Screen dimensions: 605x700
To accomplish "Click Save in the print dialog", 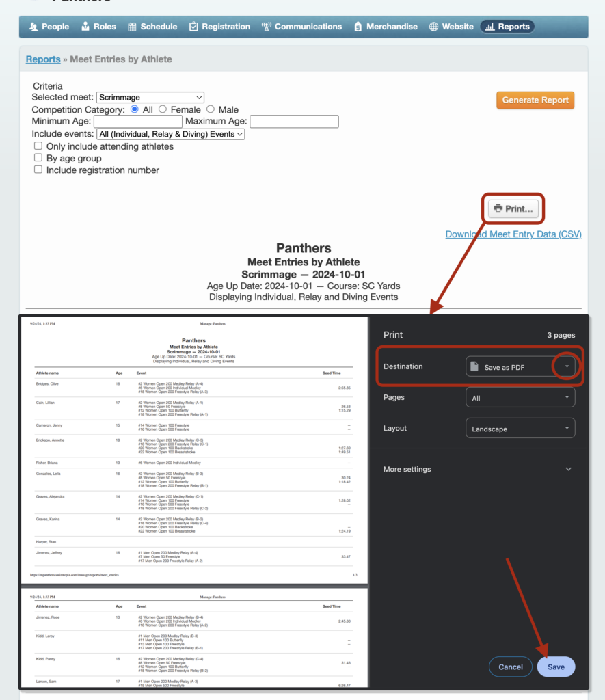I will pos(556,667).
